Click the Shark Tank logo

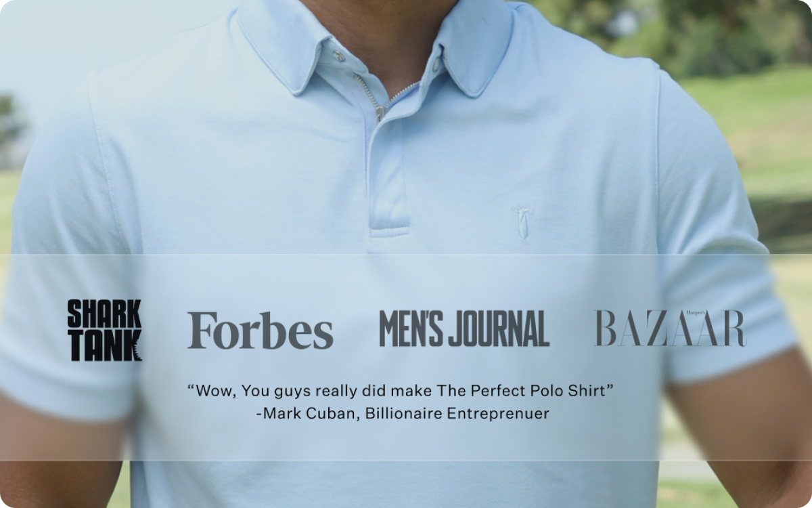click(x=104, y=330)
